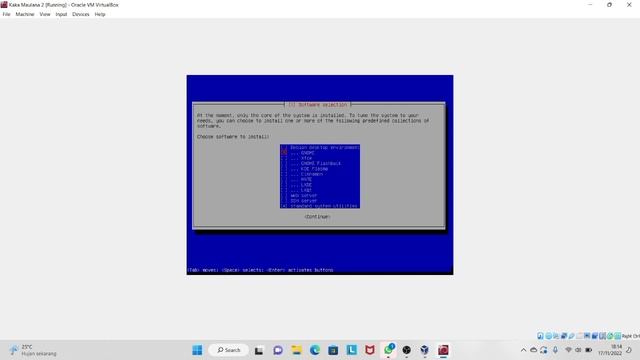This screenshot has width=640, height=360.
Task: Open OBS Studio from the taskbar
Action: 407,350
